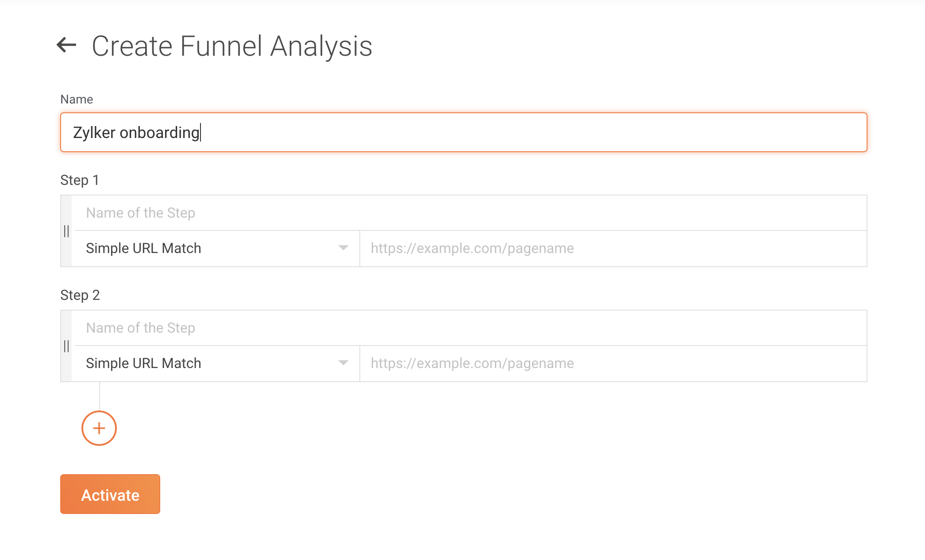Screen dimensions: 925x560
Task: Click connector line below Step 2
Action: tap(100, 396)
